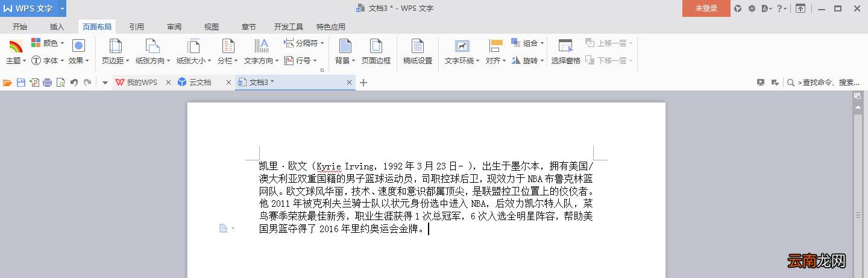Open the 字体 theme fonts dropdown
The image size is (868, 278).
(47, 60)
